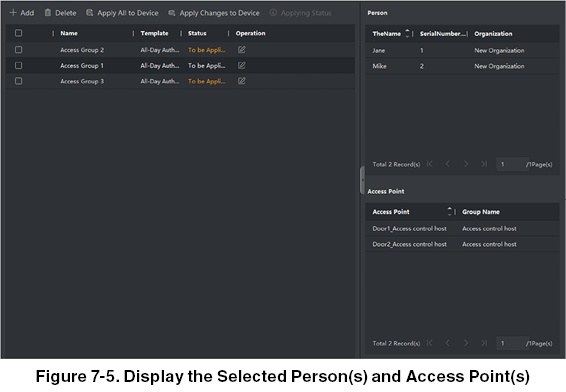
Task: Select the Access Group 2 row name
Action: tap(82, 50)
